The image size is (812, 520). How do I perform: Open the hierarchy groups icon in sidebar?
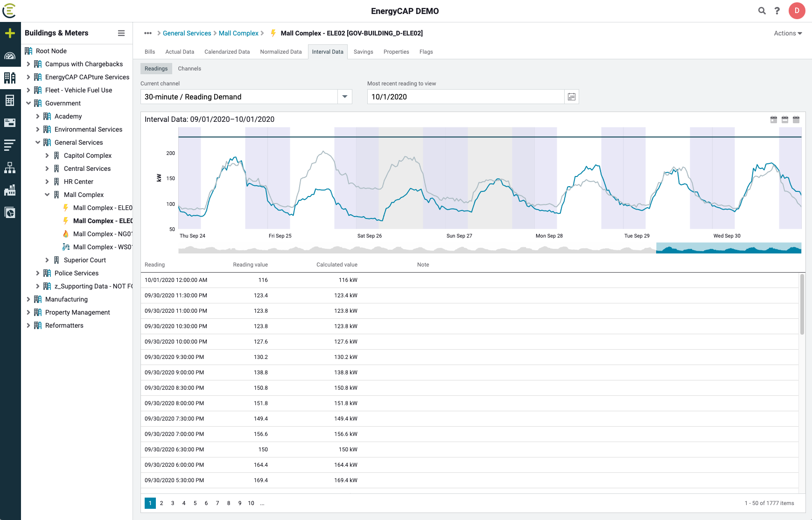click(10, 168)
